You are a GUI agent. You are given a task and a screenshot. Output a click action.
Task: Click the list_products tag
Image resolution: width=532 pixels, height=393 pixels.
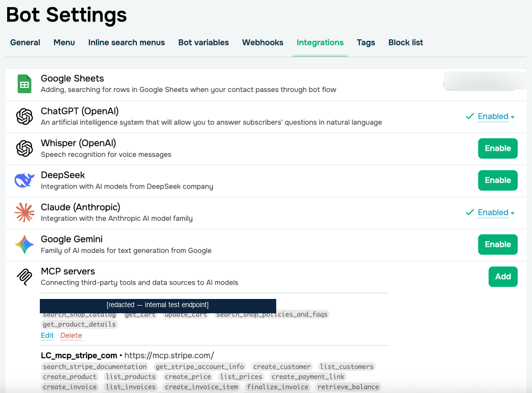point(131,377)
